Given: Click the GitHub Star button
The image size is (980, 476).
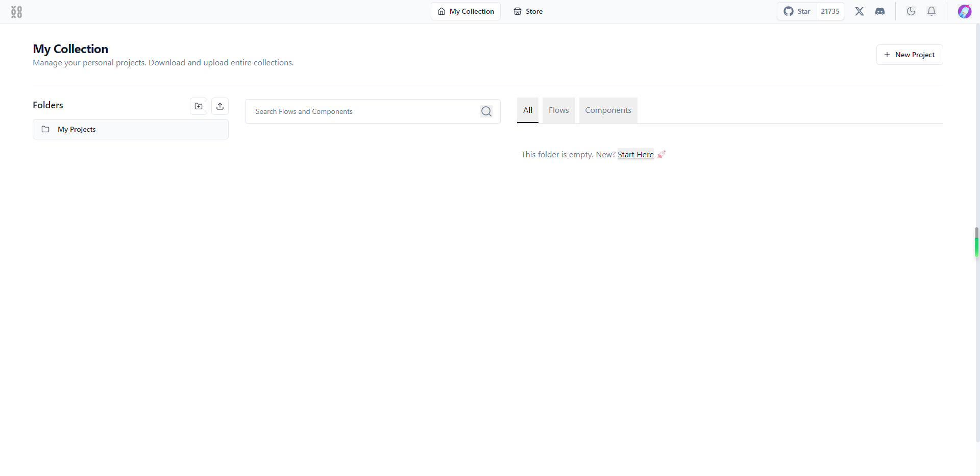Looking at the screenshot, I should pyautogui.click(x=797, y=11).
